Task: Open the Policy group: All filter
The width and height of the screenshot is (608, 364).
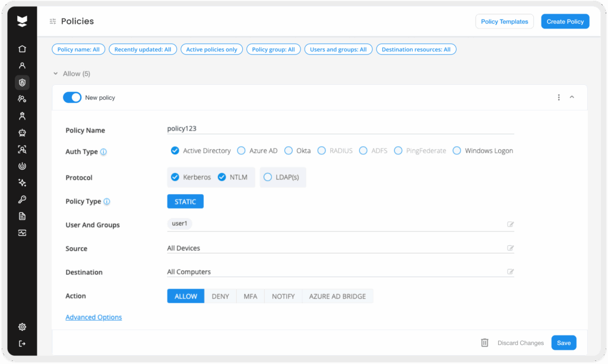Action: click(x=273, y=49)
